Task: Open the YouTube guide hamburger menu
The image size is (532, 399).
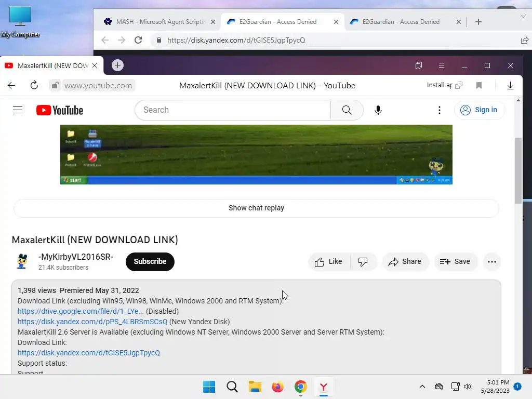Action: (18, 110)
